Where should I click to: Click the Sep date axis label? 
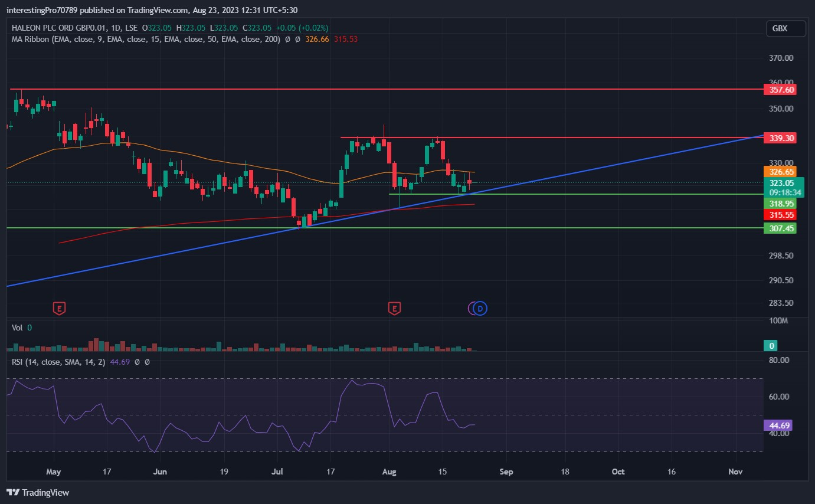(506, 472)
